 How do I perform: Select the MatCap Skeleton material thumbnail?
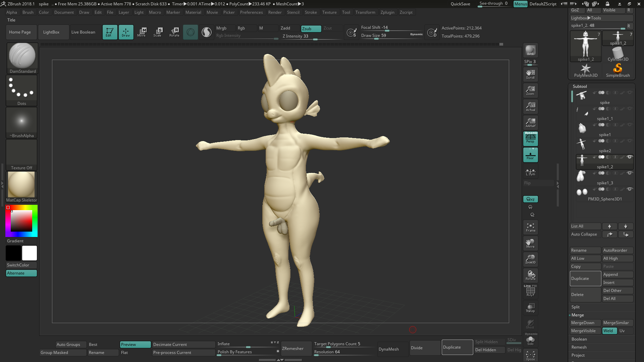point(21,185)
